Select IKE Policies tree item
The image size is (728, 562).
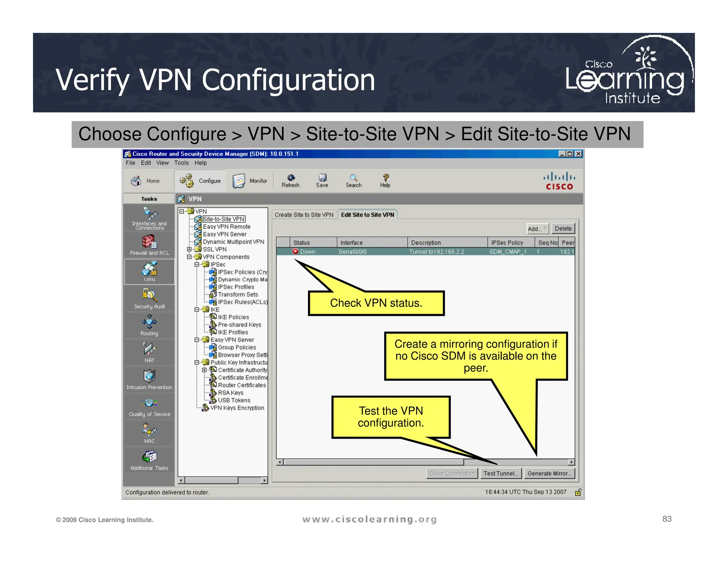[233, 317]
